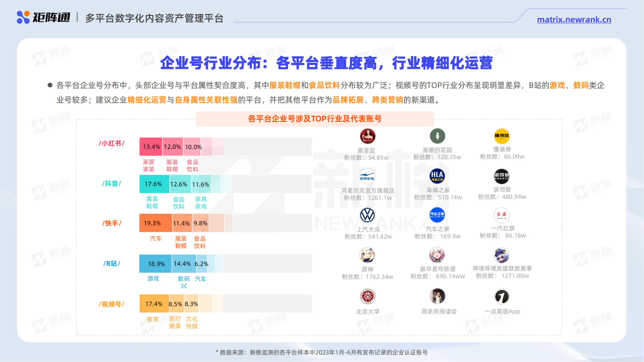Click the 各平台企业号涉及TOP行业及代表账号 banner
This screenshot has height=362, width=644.
(x=315, y=119)
